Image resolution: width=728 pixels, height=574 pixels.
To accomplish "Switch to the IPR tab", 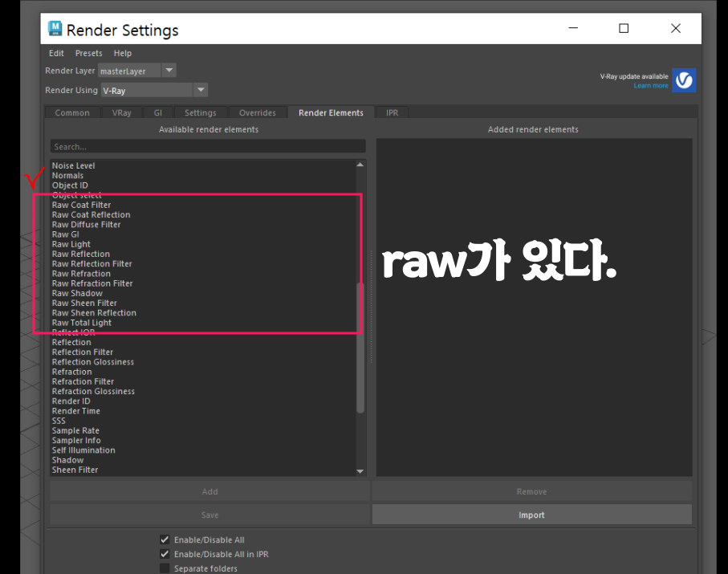I will point(392,113).
